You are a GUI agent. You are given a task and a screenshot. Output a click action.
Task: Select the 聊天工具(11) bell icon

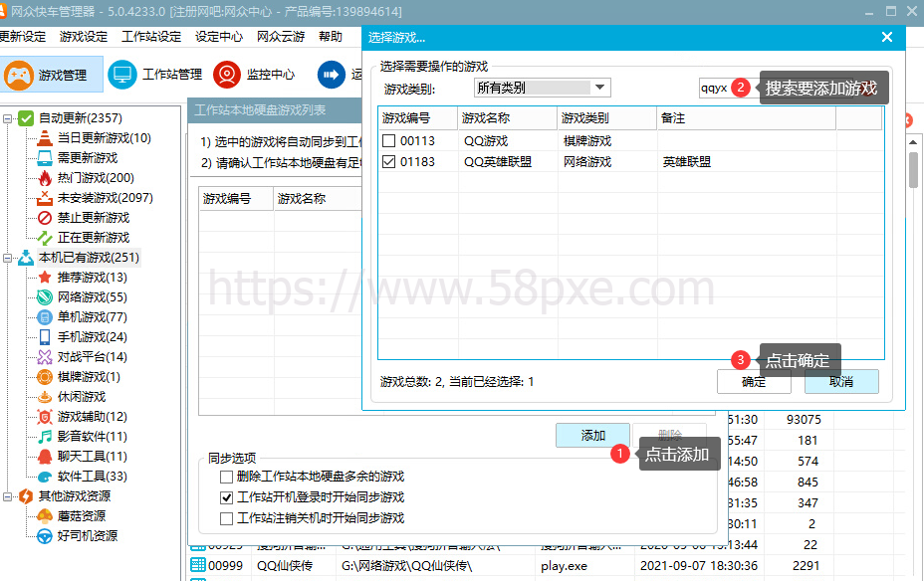click(45, 457)
